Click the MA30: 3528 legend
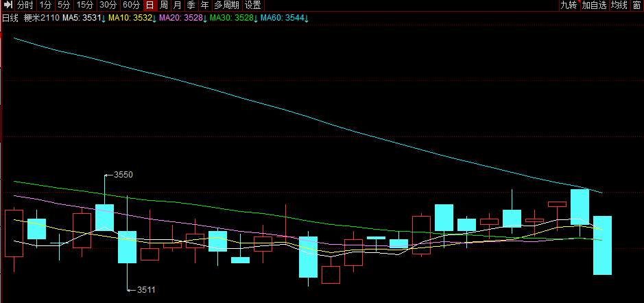This screenshot has width=644, height=303. [x=234, y=18]
